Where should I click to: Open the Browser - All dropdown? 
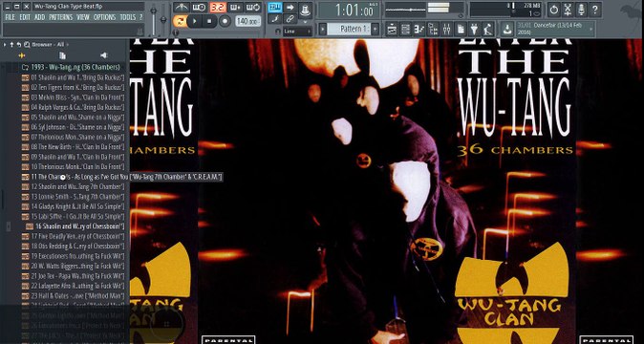50,44
